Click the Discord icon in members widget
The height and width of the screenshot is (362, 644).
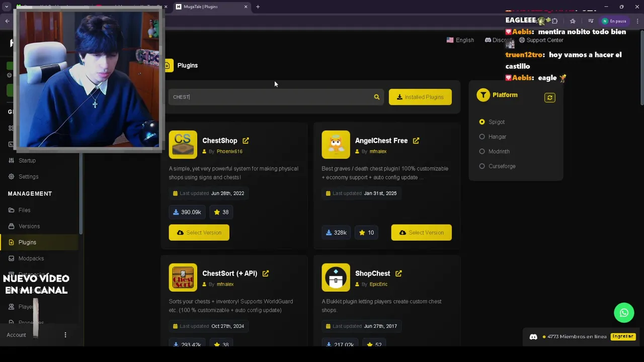[533, 337]
